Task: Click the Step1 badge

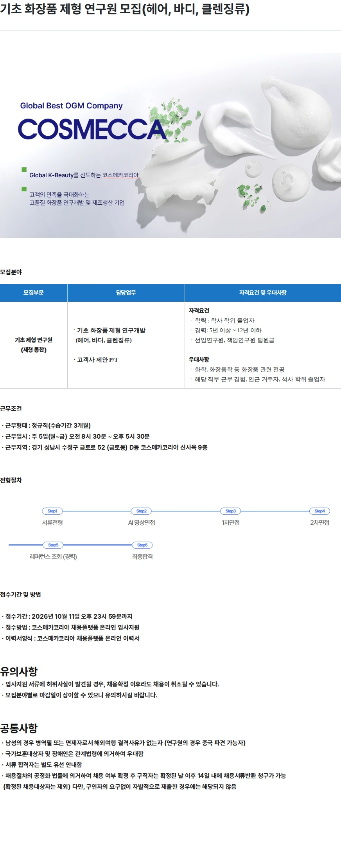Action: (x=52, y=511)
